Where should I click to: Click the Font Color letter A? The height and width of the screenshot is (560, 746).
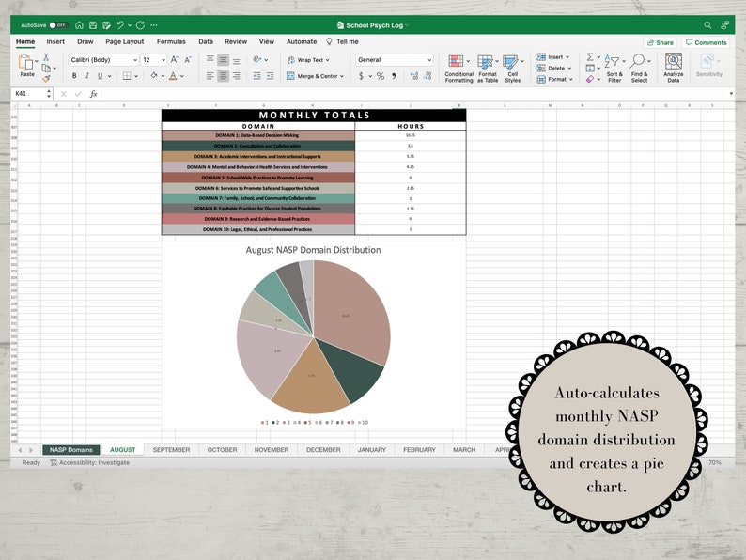pos(173,76)
